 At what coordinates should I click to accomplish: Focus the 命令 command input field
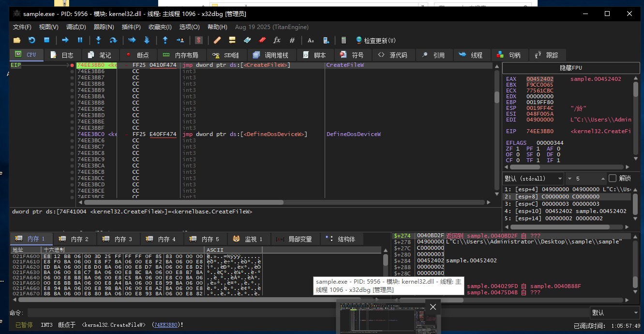click(x=308, y=313)
